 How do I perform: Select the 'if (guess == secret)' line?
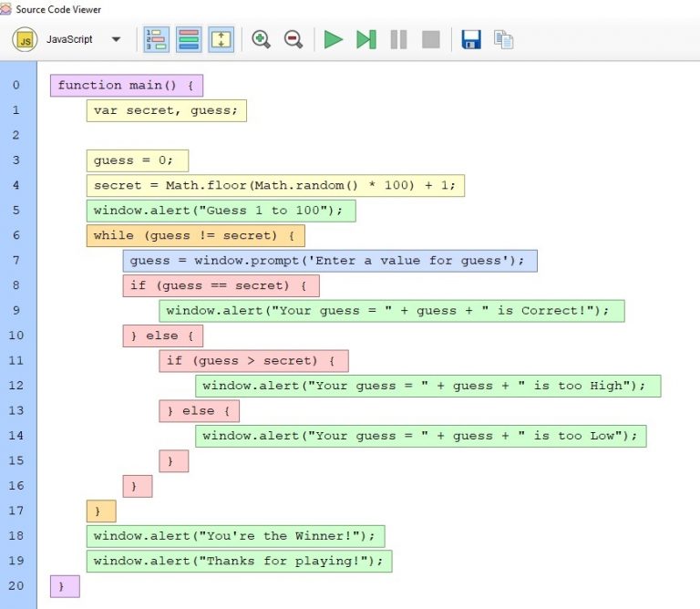pyautogui.click(x=221, y=285)
